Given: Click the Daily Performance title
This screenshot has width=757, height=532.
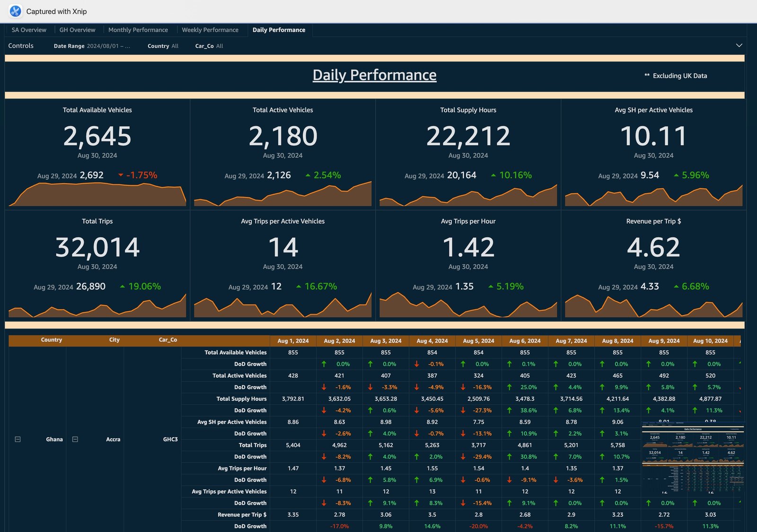Looking at the screenshot, I should pos(375,75).
